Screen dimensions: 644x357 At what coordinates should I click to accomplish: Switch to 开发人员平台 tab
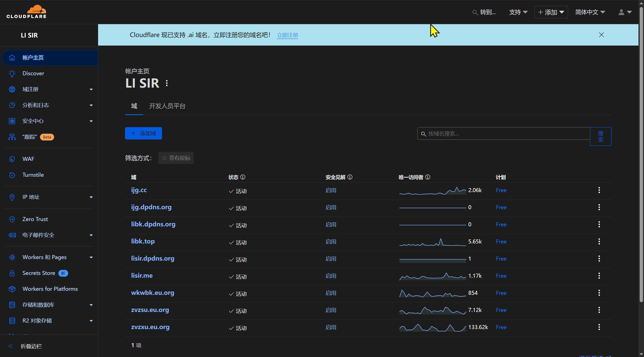click(x=167, y=106)
